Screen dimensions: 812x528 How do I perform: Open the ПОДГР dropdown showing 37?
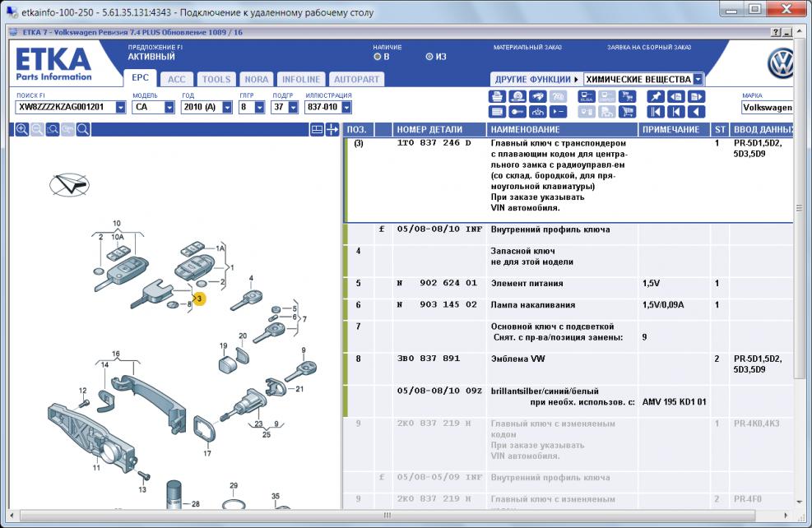[293, 107]
